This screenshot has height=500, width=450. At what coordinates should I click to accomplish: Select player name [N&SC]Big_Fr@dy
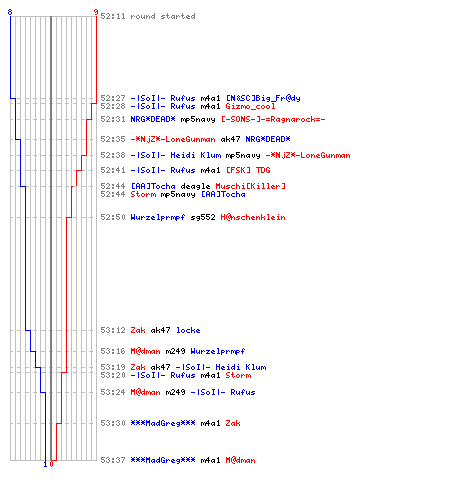click(x=263, y=98)
